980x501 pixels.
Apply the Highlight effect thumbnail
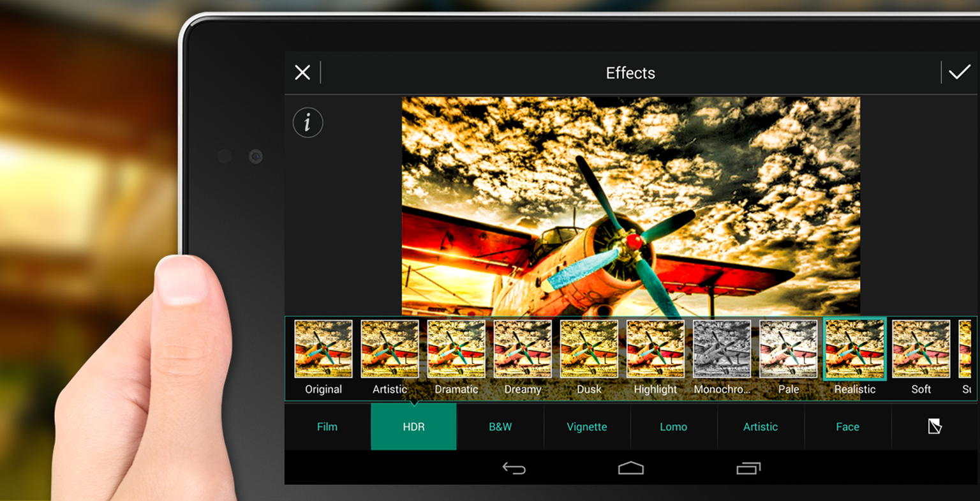click(655, 349)
